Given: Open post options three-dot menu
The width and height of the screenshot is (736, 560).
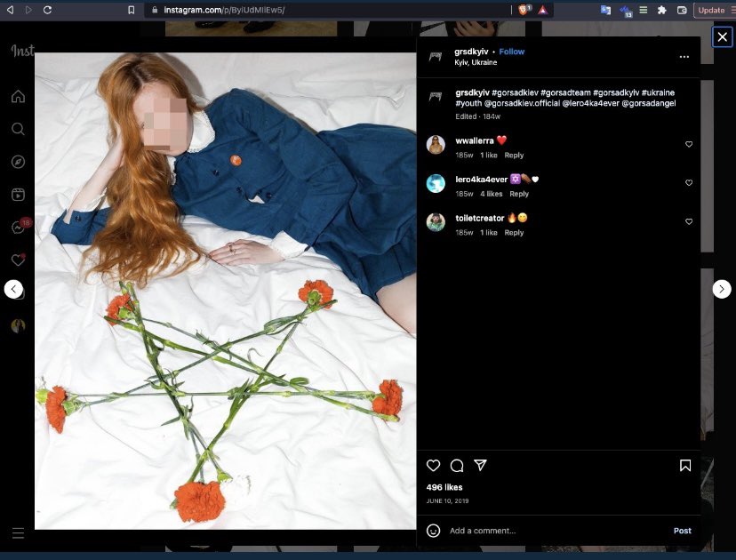Looking at the screenshot, I should coord(684,57).
